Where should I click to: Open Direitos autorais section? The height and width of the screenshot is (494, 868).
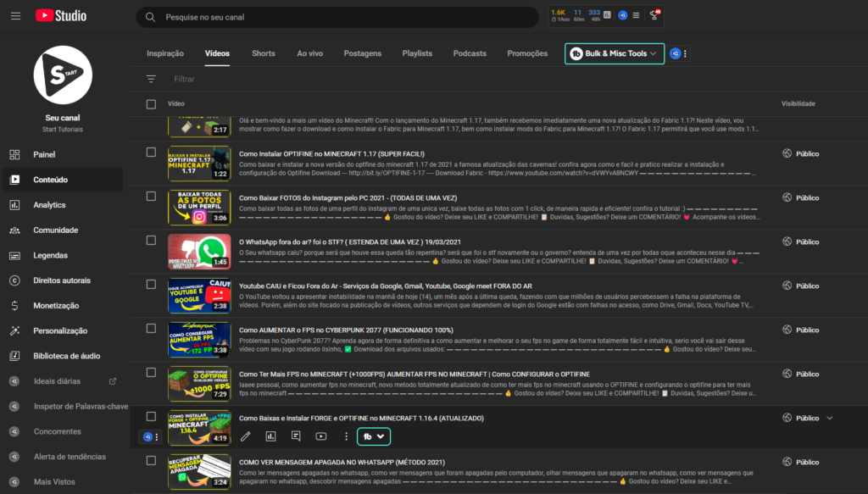pyautogui.click(x=63, y=280)
